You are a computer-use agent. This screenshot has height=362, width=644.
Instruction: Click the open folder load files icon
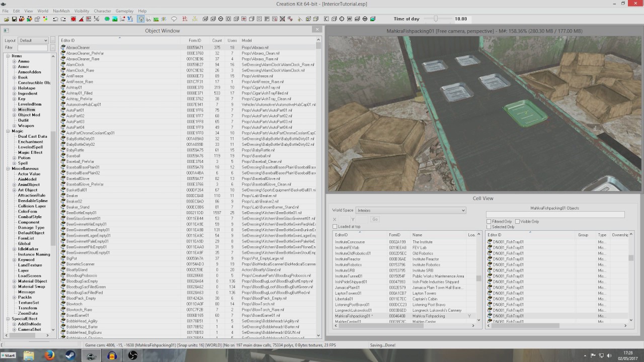point(6,19)
